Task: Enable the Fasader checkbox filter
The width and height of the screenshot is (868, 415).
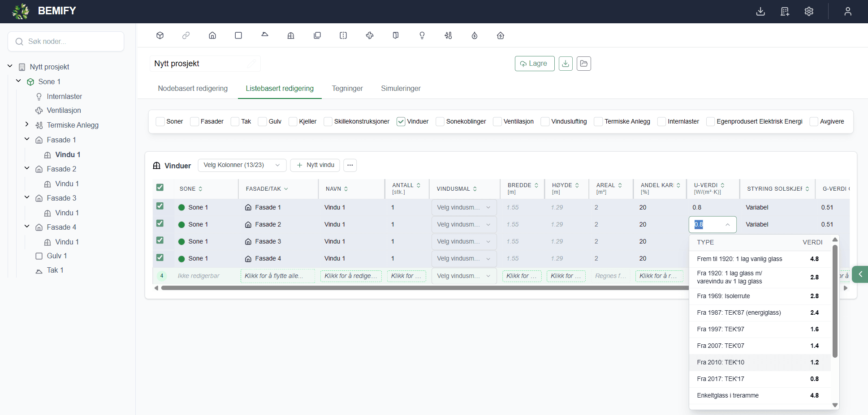Action: pyautogui.click(x=194, y=122)
